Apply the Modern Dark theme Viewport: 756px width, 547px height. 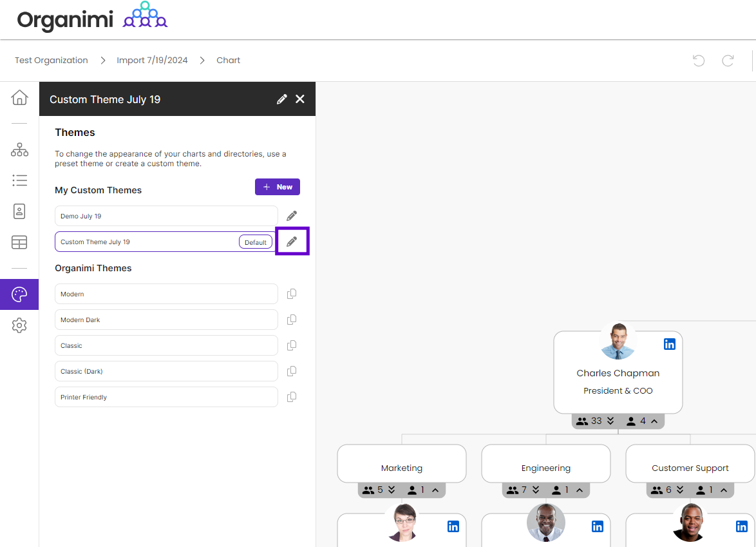click(x=166, y=320)
